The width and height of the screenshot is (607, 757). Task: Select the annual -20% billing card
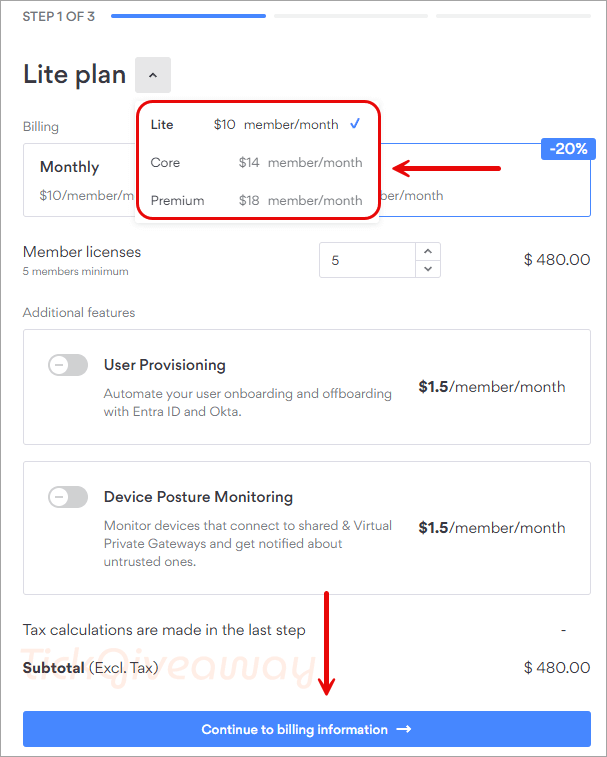tap(485, 180)
